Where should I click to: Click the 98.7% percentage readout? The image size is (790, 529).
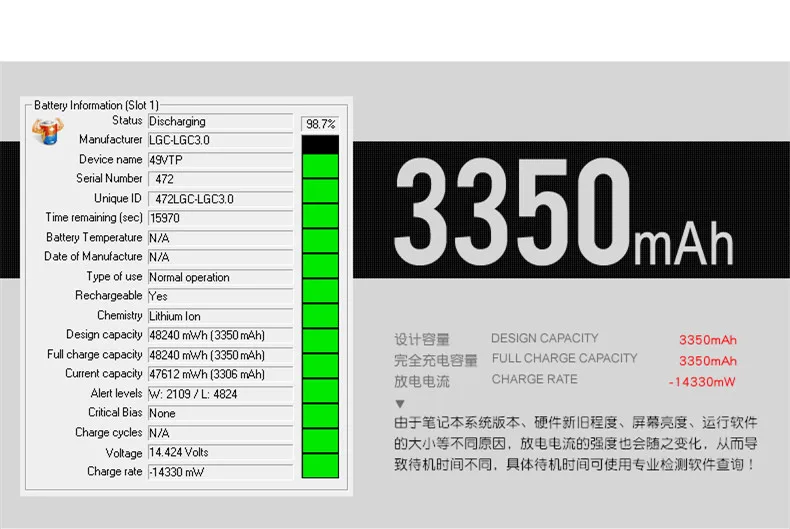[x=320, y=124]
